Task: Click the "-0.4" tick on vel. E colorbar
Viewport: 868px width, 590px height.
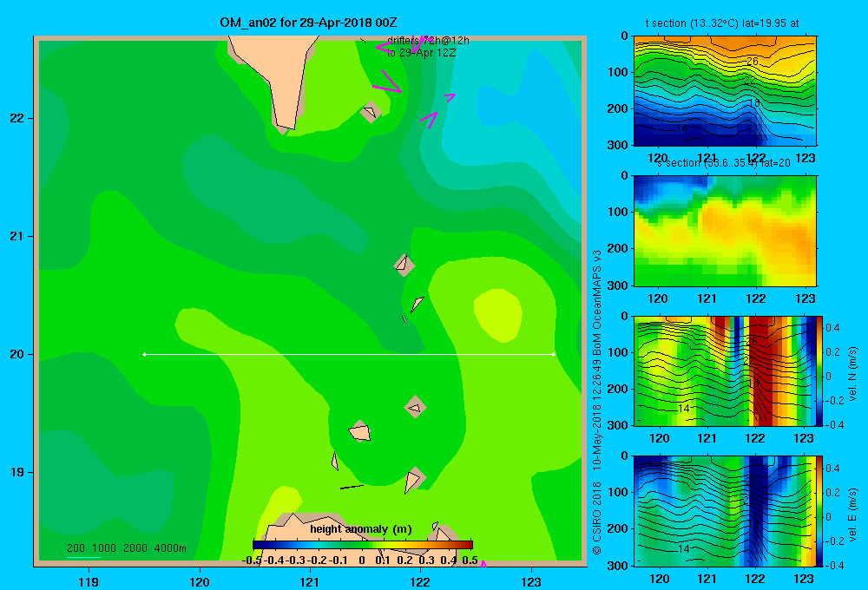Action: coord(833,565)
